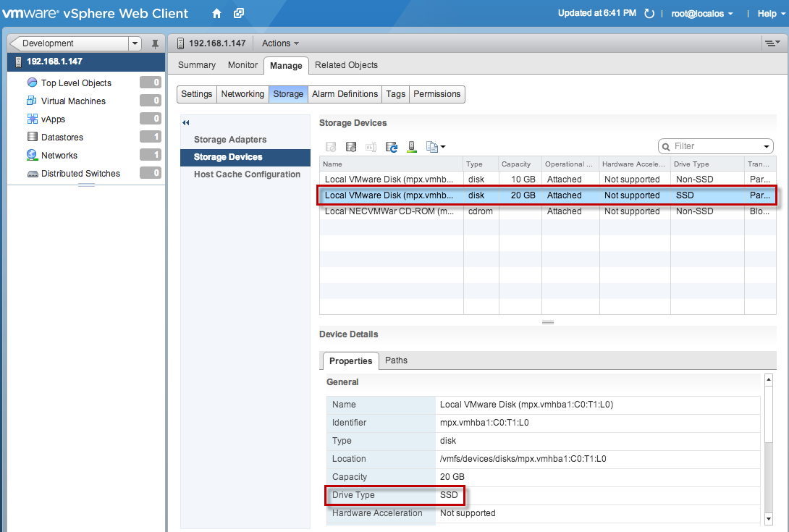Select host 192.168.1.147 in navigator

(86, 62)
